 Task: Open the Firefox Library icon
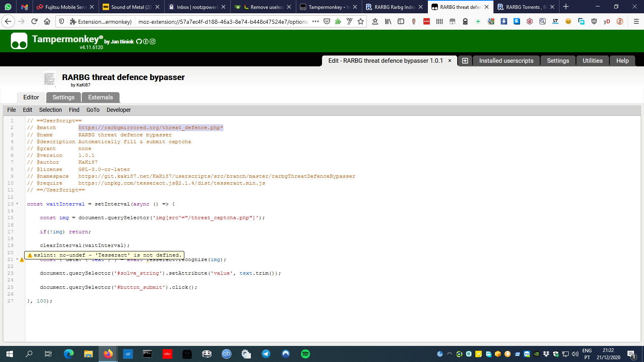388,21
